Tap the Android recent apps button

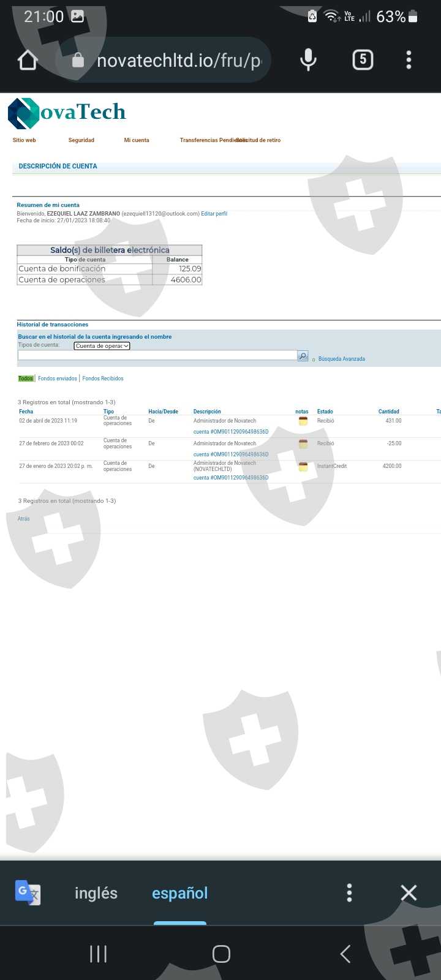point(98,954)
